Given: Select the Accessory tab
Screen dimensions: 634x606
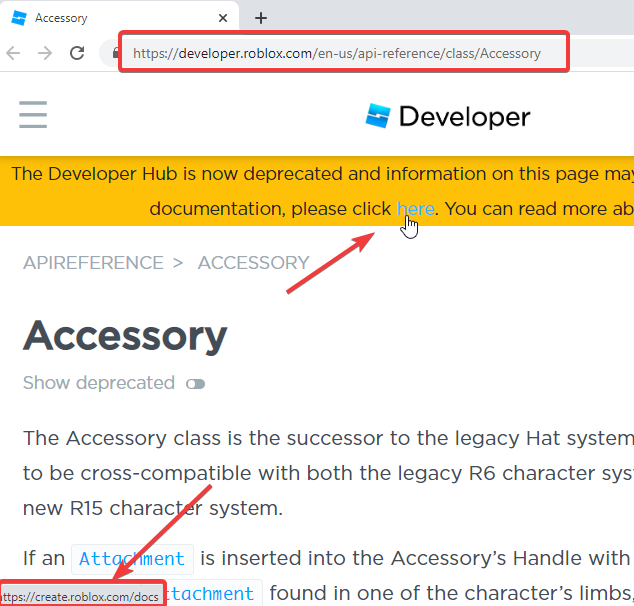Looking at the screenshot, I should pos(119,18).
